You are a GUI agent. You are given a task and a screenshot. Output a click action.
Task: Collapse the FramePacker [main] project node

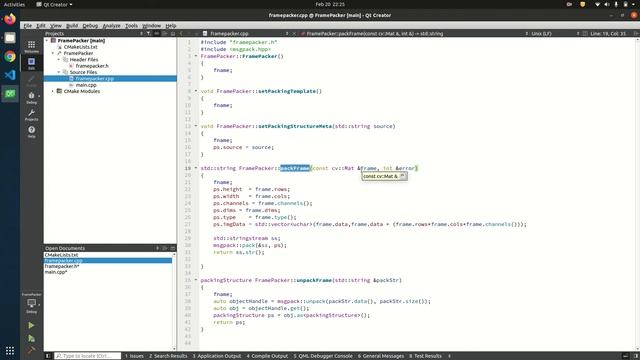(47, 41)
